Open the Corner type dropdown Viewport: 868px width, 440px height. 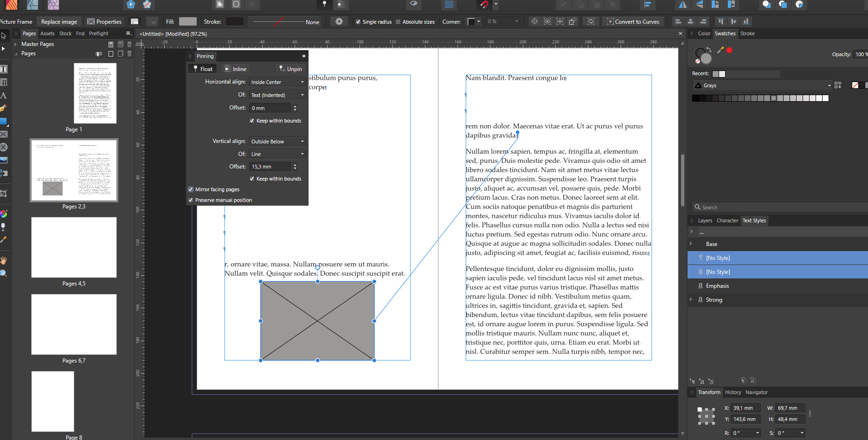(473, 22)
